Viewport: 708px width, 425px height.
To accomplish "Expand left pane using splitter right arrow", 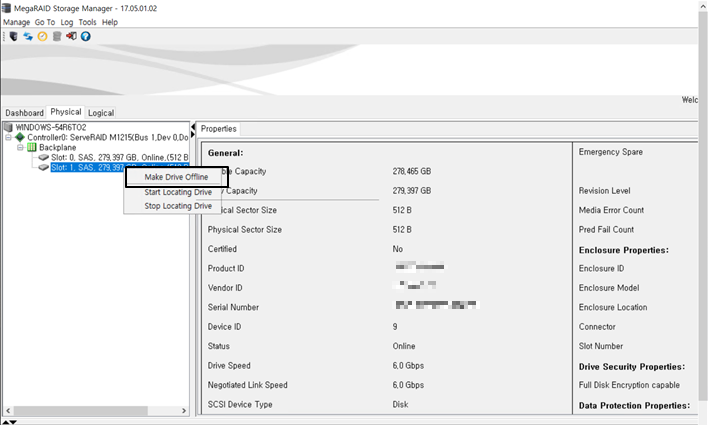I will pyautogui.click(x=193, y=134).
